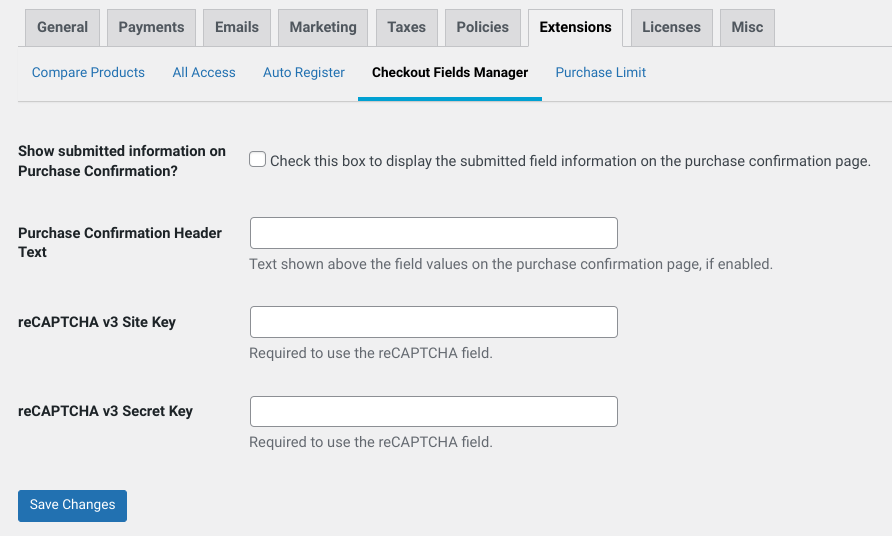Open the Emails tab

(x=237, y=27)
